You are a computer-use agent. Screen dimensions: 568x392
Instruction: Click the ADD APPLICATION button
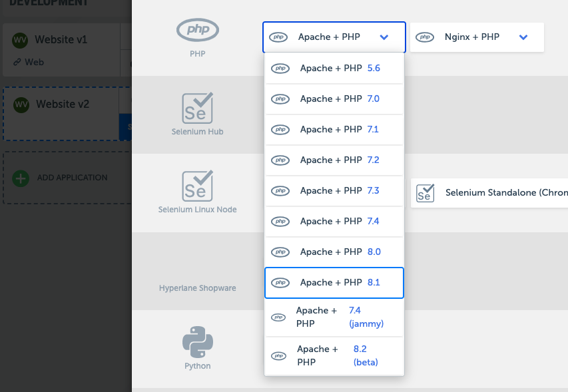pos(72,178)
